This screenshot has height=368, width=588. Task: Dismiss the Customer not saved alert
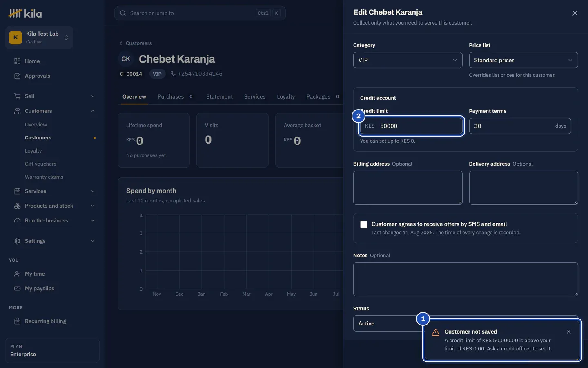(569, 332)
